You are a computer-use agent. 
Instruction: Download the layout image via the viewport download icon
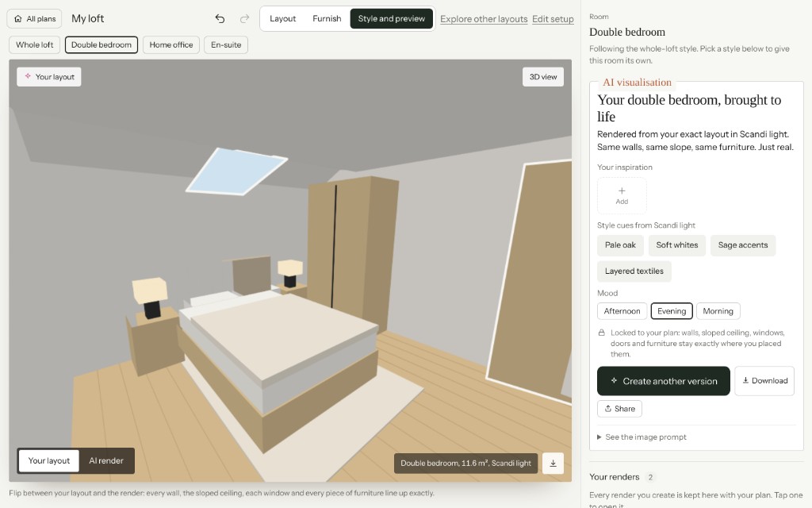[553, 463]
